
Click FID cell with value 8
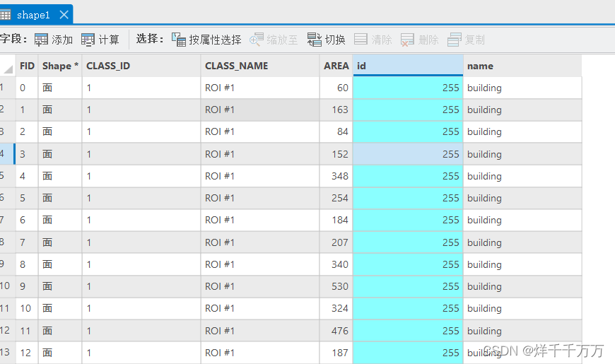[27, 264]
